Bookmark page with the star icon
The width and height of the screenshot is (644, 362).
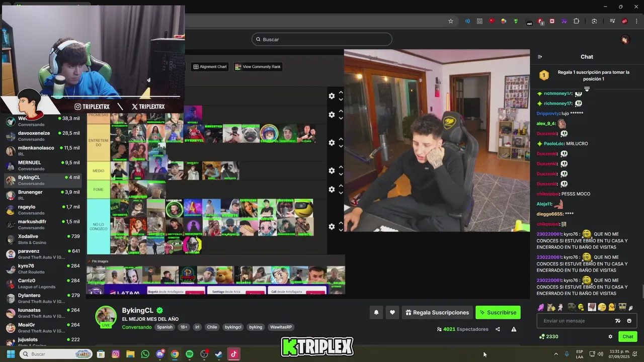coord(451,21)
